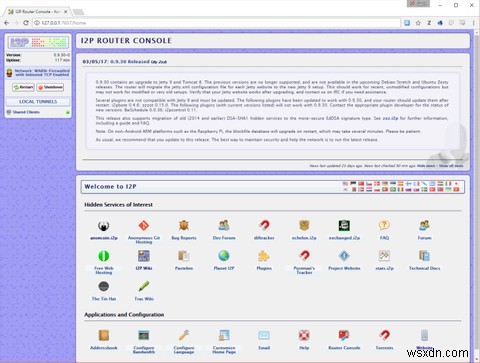Open the Bug Reports beetle icon
The width and height of the screenshot is (480, 363).
pos(184,226)
